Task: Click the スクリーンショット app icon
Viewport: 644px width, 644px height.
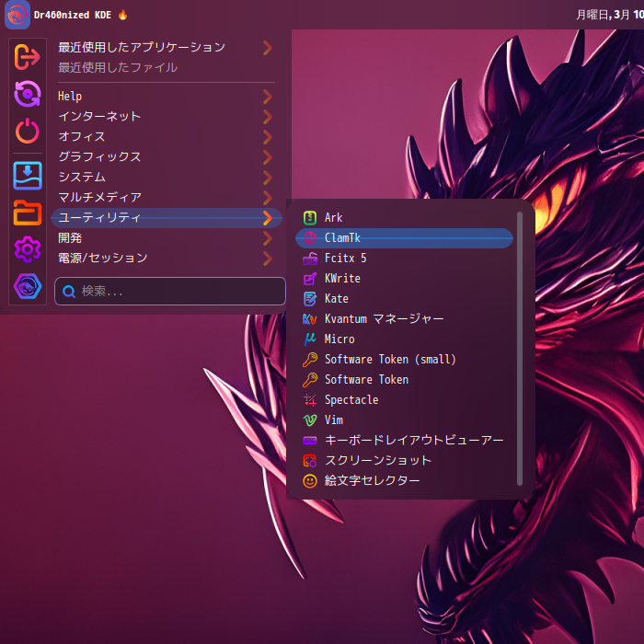Action: [x=310, y=460]
